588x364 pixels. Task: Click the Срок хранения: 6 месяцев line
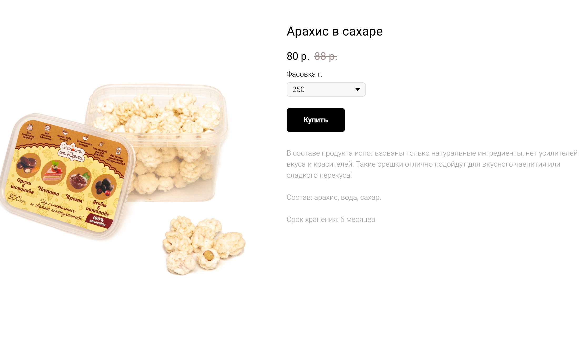(x=331, y=220)
